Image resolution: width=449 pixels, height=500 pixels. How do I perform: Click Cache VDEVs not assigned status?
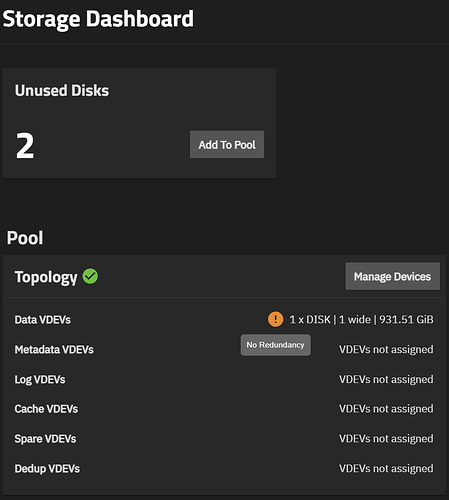pos(386,409)
